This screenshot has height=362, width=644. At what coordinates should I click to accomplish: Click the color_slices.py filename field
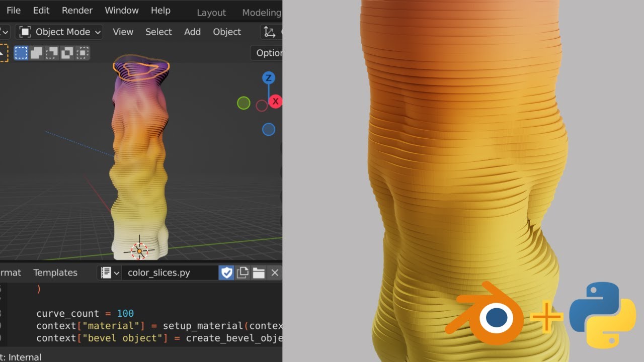169,273
